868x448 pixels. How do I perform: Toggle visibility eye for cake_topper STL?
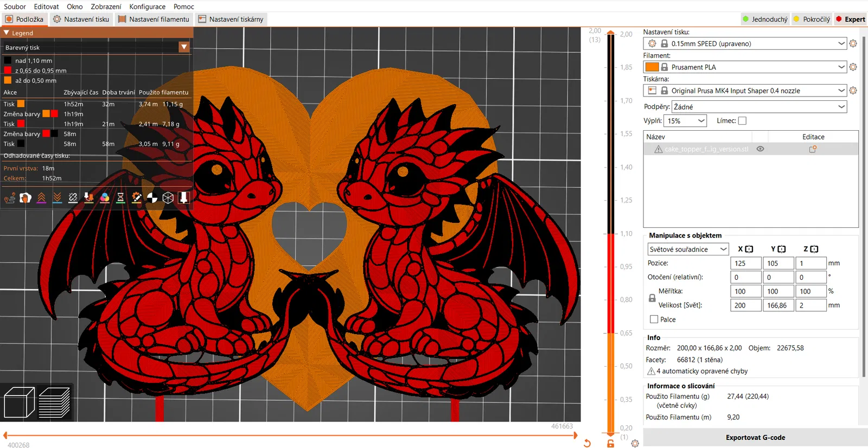click(x=761, y=149)
